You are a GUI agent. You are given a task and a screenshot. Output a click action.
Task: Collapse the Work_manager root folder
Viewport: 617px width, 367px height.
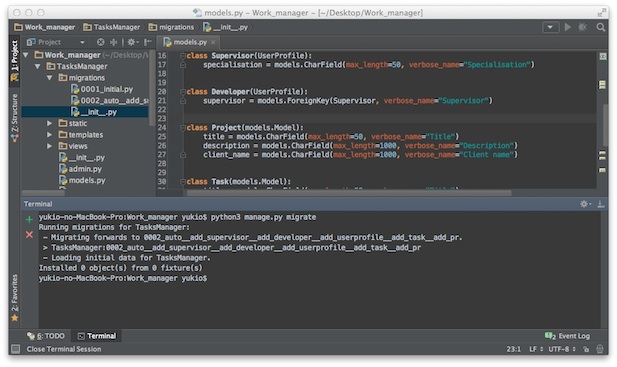coord(26,55)
